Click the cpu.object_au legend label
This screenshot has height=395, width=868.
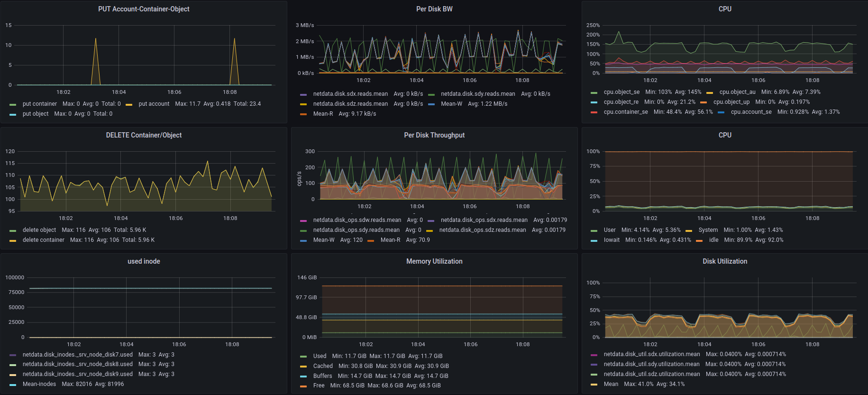tap(737, 92)
